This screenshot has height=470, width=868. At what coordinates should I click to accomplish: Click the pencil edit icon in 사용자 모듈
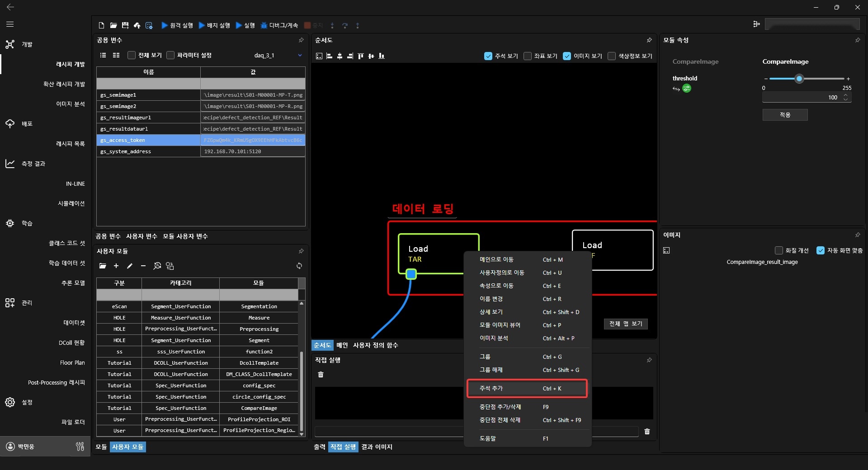pos(130,266)
